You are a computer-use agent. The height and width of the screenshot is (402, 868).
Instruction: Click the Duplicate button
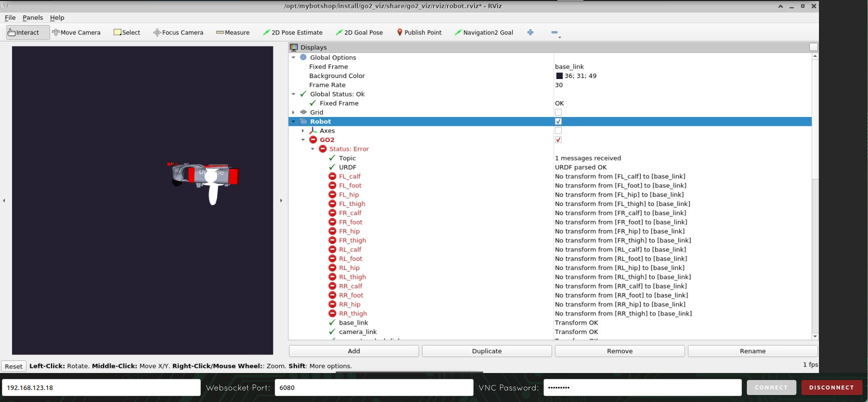pos(487,351)
